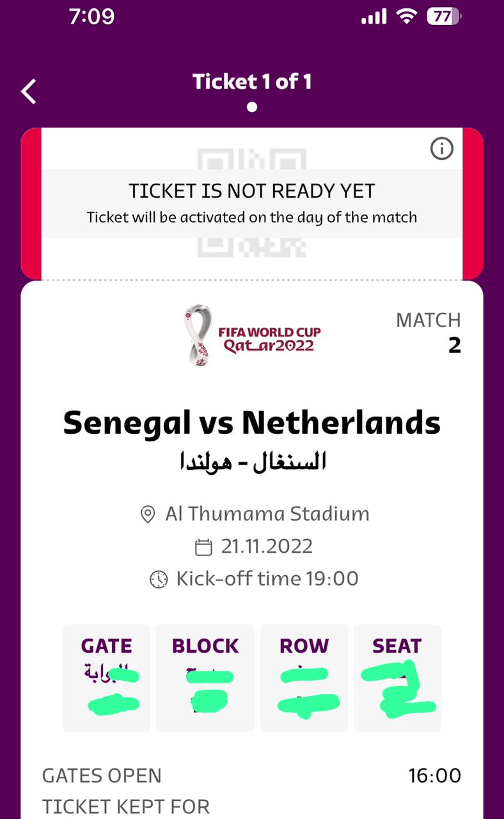504x819 pixels.
Task: Tap the BLOCK info box
Action: [x=205, y=678]
